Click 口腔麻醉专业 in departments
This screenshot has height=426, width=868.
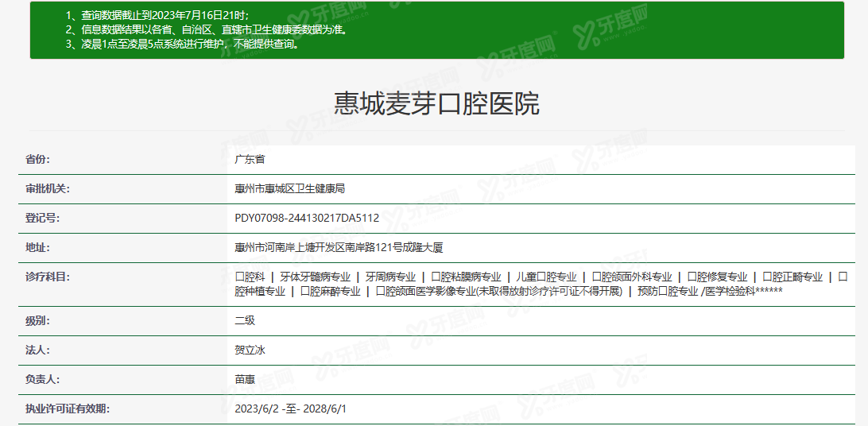click(331, 291)
